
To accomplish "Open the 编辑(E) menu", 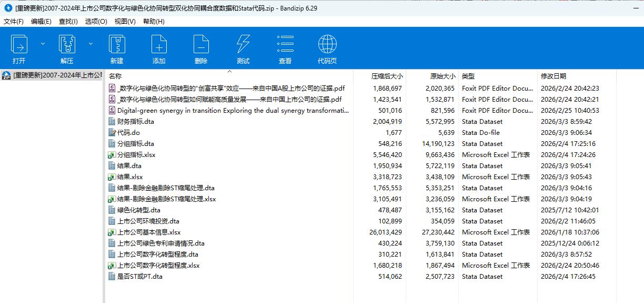I will pos(41,22).
